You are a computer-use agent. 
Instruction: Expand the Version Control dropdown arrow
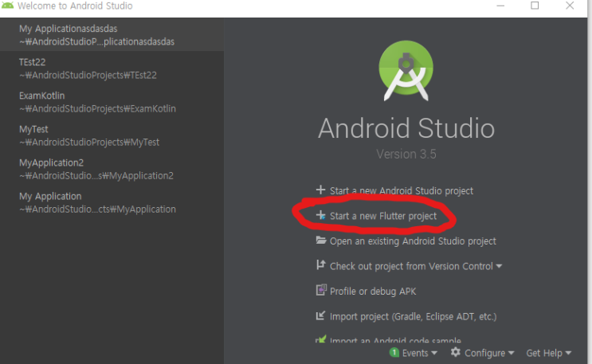coord(499,266)
